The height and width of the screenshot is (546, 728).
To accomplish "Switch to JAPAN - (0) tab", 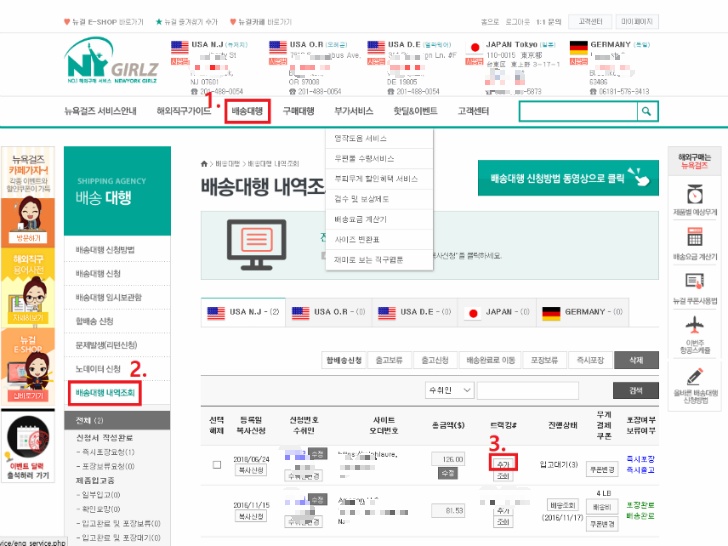I will tap(497, 312).
